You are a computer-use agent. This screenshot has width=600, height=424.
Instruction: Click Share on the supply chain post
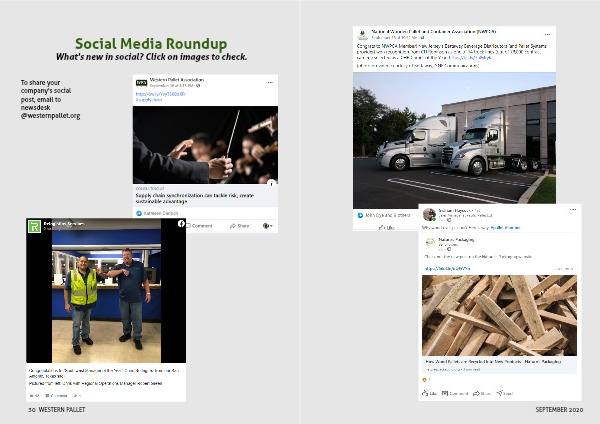[240, 226]
